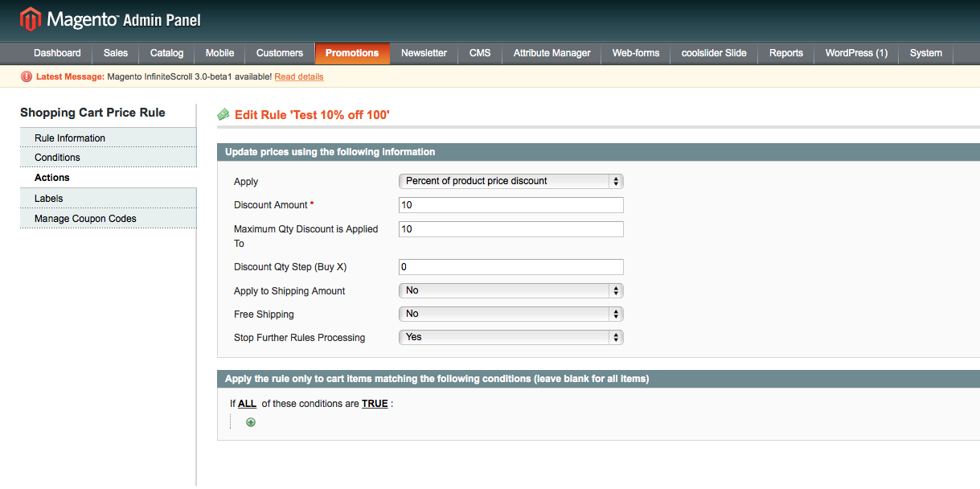The width and height of the screenshot is (980, 489).
Task: Open the Newsletter menu
Action: pos(424,53)
